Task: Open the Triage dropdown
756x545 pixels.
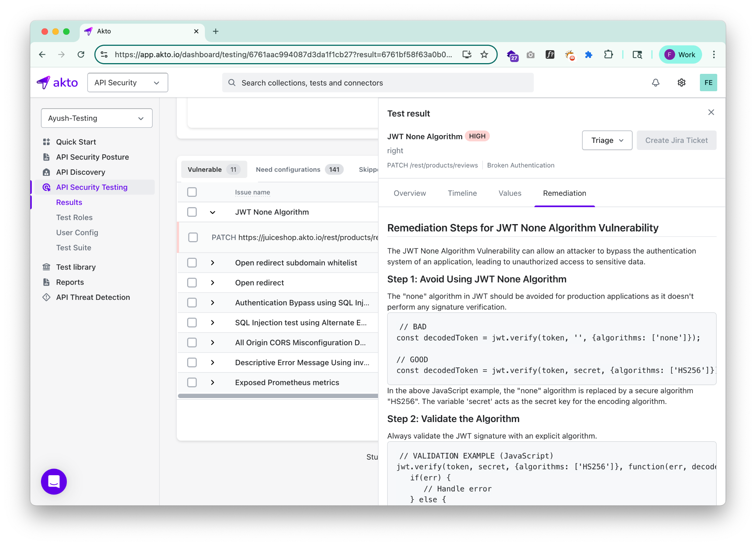Action: click(x=607, y=140)
